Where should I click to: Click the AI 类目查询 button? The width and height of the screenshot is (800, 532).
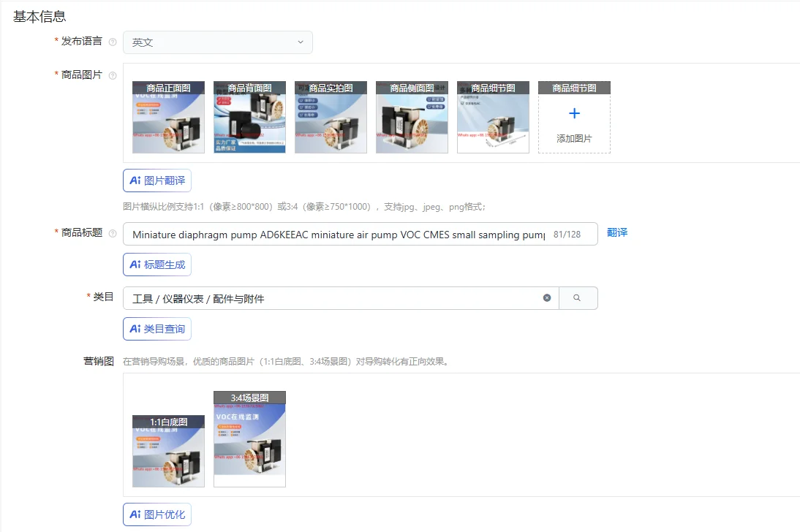157,329
